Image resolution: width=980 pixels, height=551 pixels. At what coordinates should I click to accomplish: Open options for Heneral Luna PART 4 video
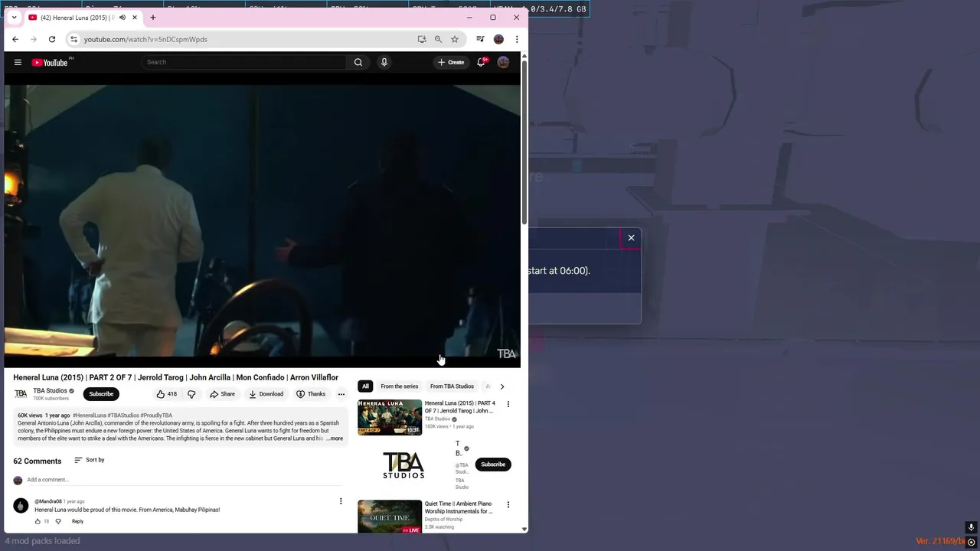(x=508, y=404)
